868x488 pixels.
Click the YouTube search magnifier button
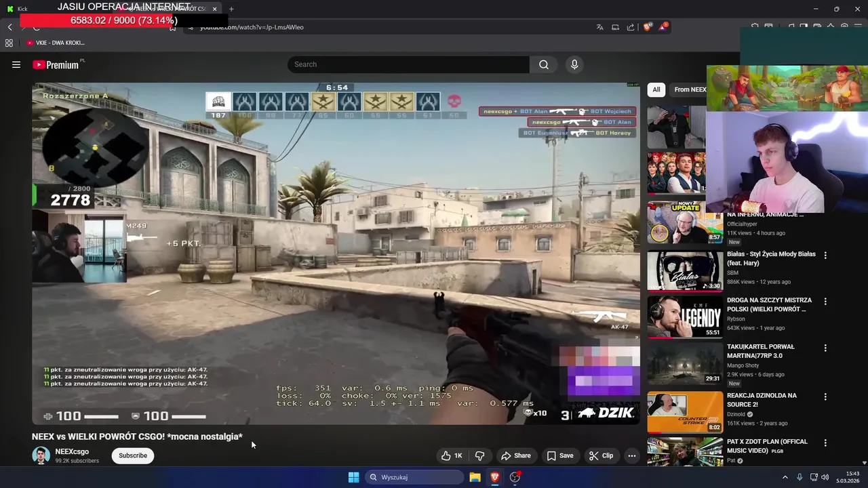(x=544, y=64)
